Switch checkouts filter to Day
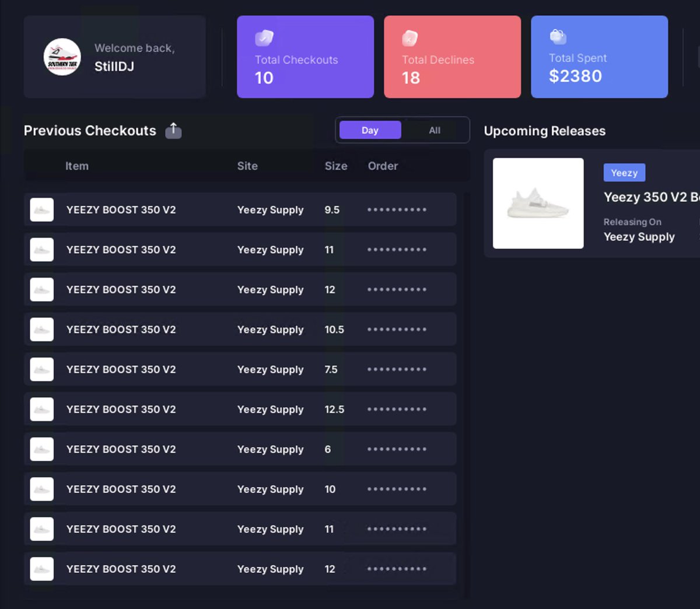This screenshot has width=700, height=609. [370, 130]
